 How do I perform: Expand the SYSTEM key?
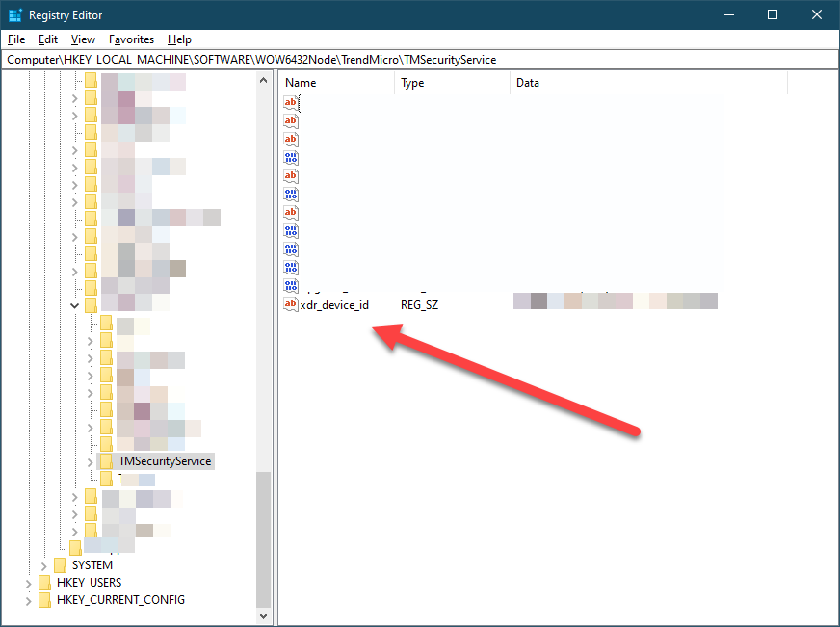click(43, 565)
